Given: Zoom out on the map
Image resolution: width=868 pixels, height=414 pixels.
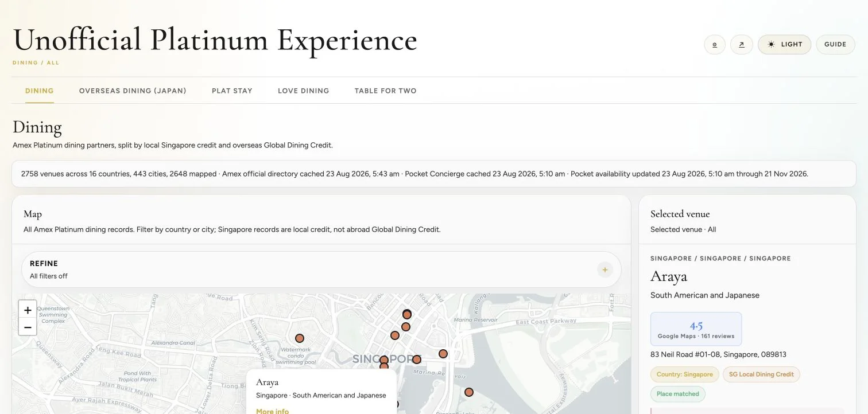Looking at the screenshot, I should 28,327.
